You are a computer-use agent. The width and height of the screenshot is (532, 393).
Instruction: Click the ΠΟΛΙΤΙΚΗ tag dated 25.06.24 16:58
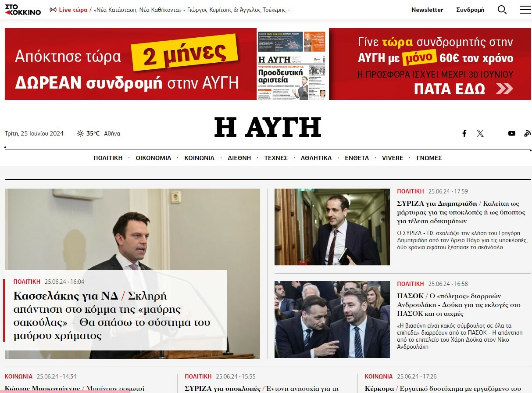411,284
